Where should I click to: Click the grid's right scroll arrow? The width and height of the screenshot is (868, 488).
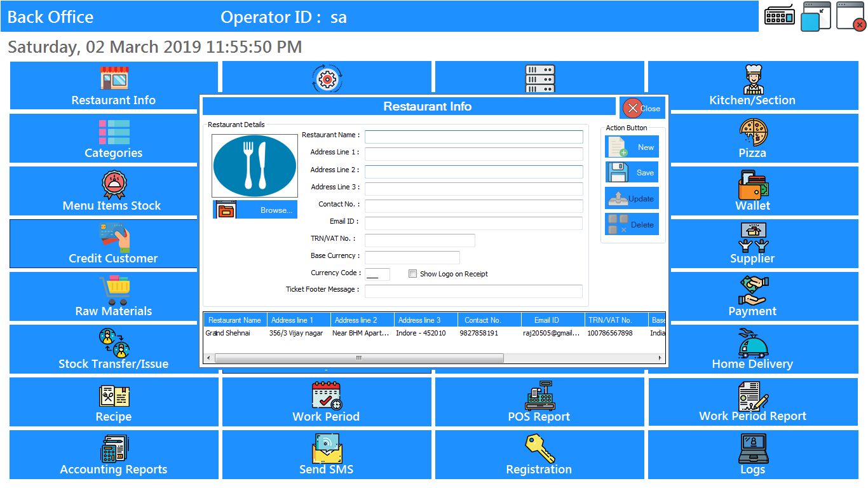point(660,358)
